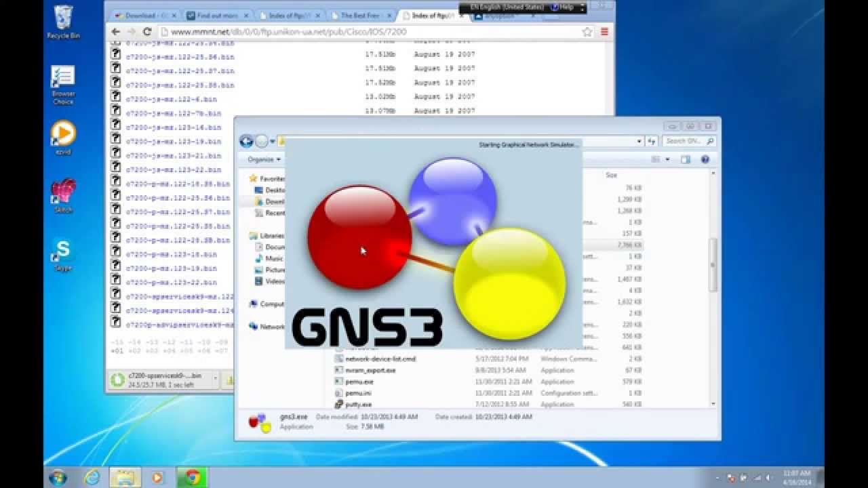Screen dimensions: 868x488
Task: Toggle the Explorer preview pane icon
Action: (686, 159)
